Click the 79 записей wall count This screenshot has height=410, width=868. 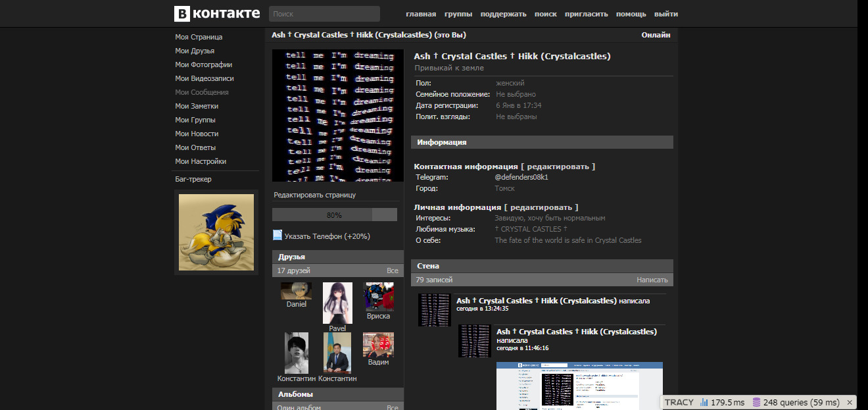click(434, 280)
